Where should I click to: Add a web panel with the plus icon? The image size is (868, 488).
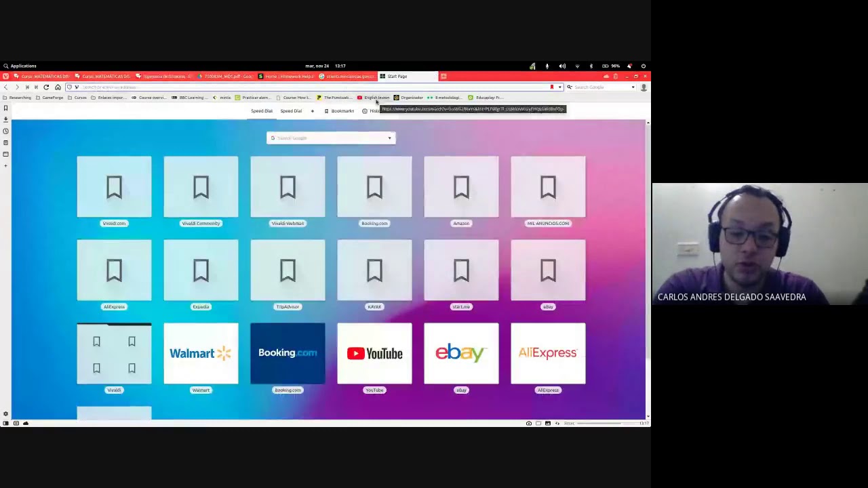point(5,165)
